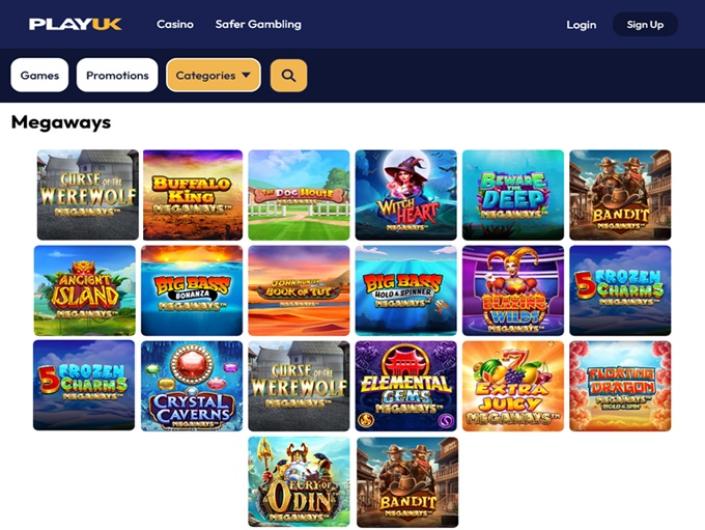Click the PlayUK logo

coord(75,24)
